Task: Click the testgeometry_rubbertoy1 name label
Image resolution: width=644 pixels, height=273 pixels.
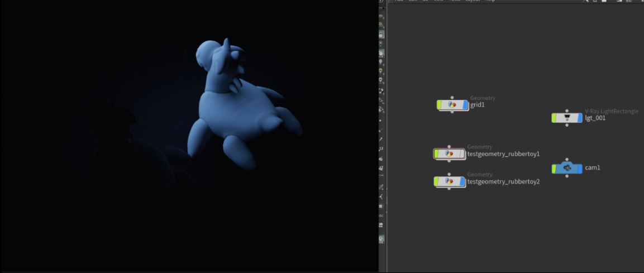Action: (504, 154)
